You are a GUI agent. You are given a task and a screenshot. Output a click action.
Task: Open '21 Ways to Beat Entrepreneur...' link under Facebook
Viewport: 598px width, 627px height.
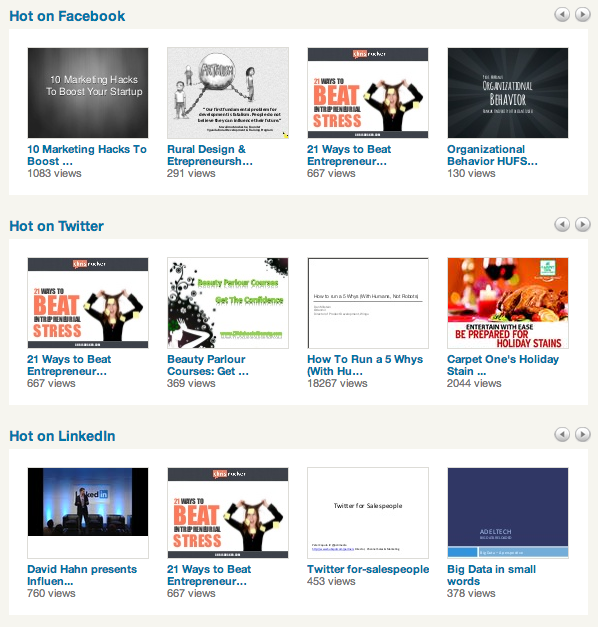point(349,155)
